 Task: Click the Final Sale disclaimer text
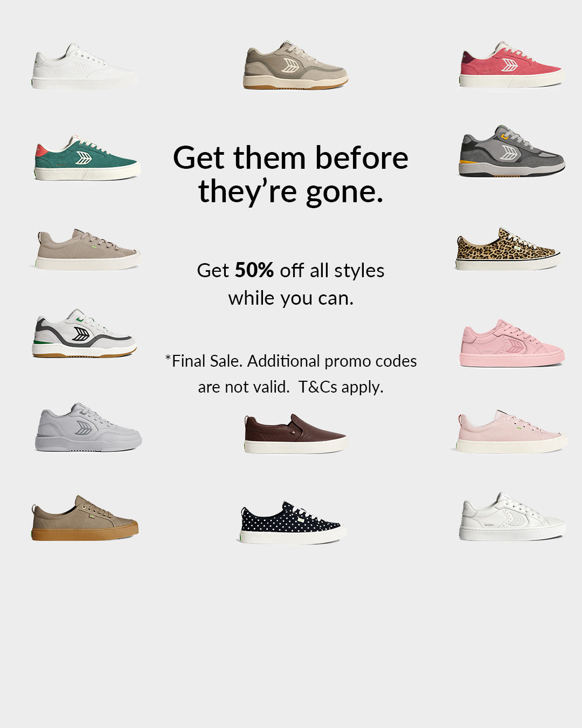(x=291, y=374)
